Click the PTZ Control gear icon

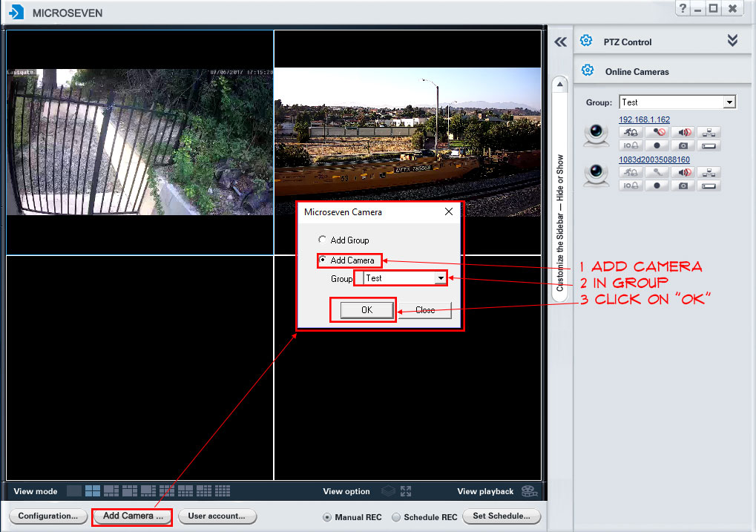click(586, 41)
